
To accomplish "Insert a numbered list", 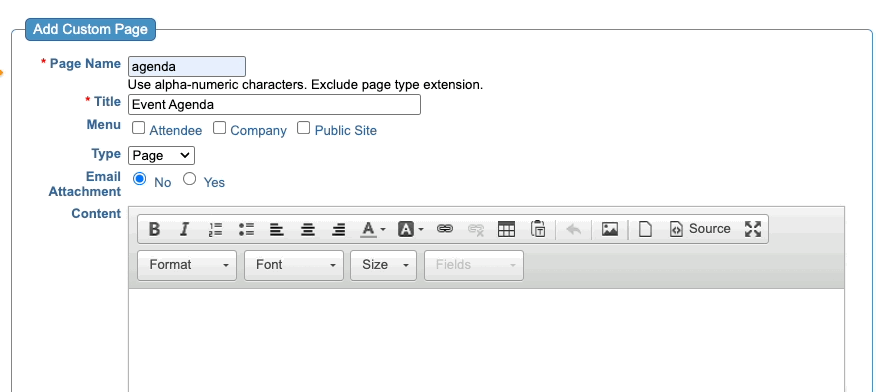I will (x=215, y=229).
